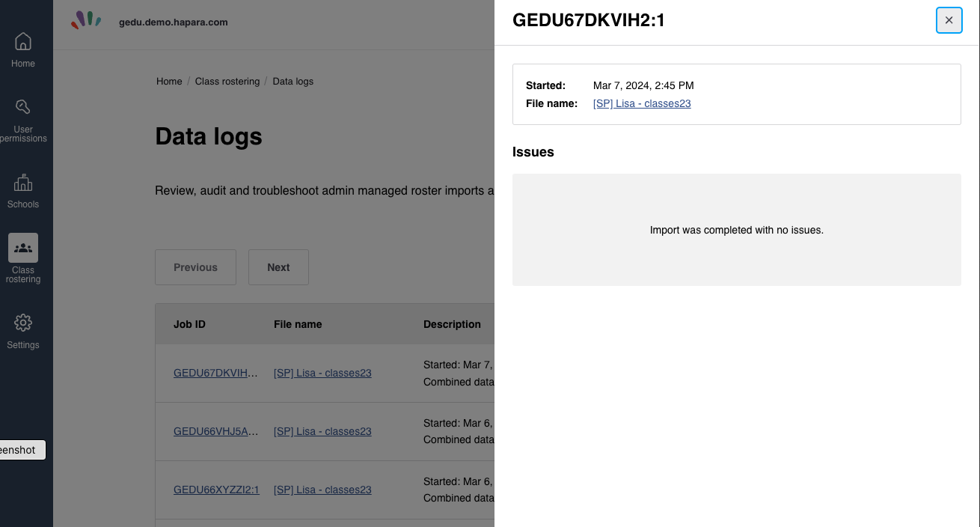This screenshot has height=527, width=980.
Task: Click the 'File name:' label in the panel
Action: pos(551,103)
